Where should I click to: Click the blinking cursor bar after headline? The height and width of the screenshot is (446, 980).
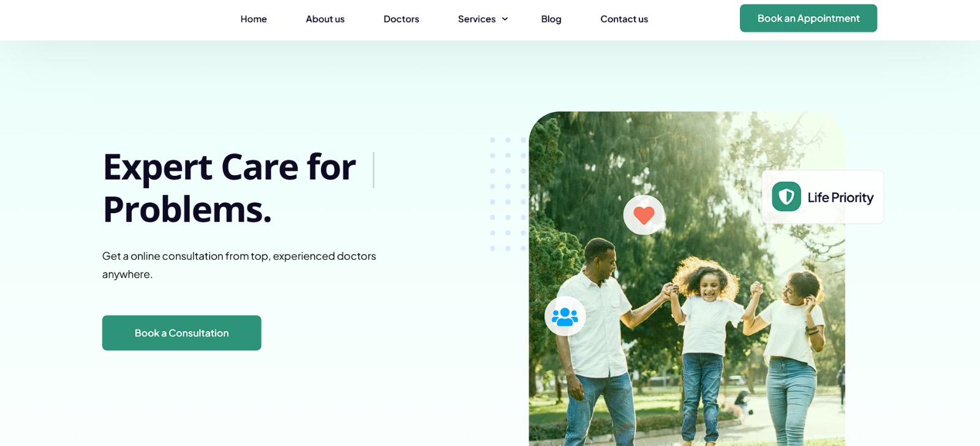tap(374, 170)
